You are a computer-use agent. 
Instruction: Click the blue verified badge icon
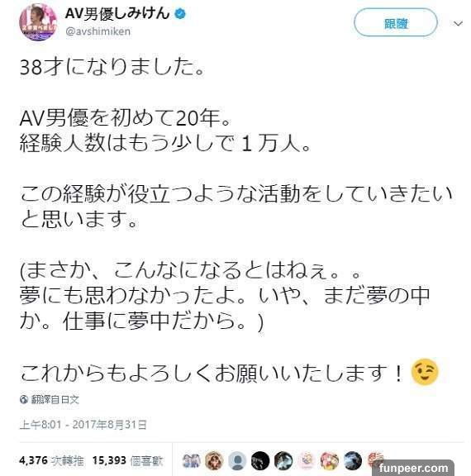(x=180, y=14)
